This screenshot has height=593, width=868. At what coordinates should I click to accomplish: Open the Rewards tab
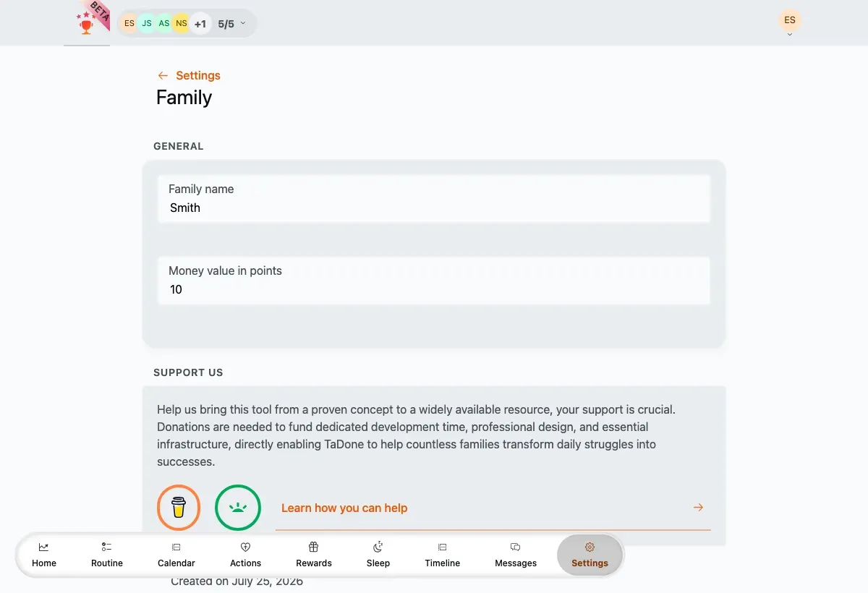314,555
